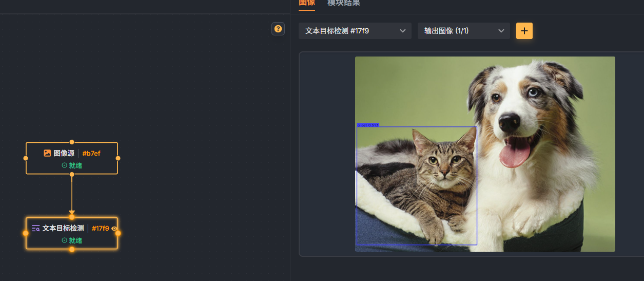The height and width of the screenshot is (281, 644).
Task: Switch to the 图像 tab
Action: click(x=307, y=3)
